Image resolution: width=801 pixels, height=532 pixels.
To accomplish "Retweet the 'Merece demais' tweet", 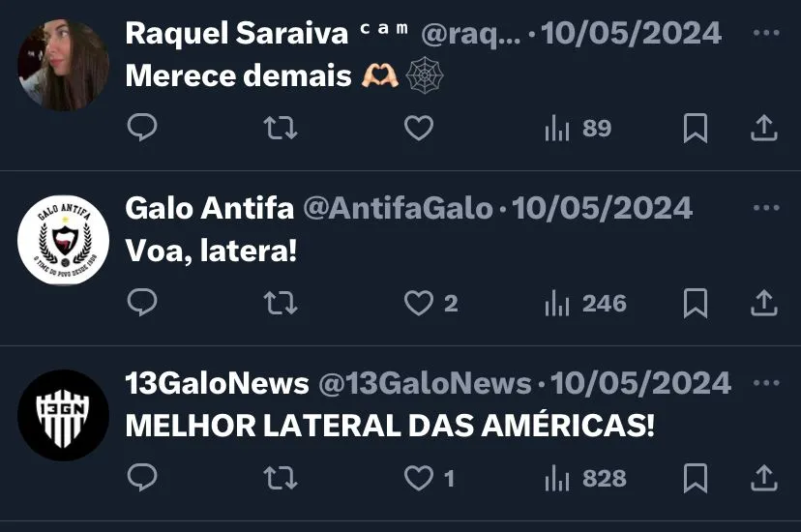I will click(281, 128).
